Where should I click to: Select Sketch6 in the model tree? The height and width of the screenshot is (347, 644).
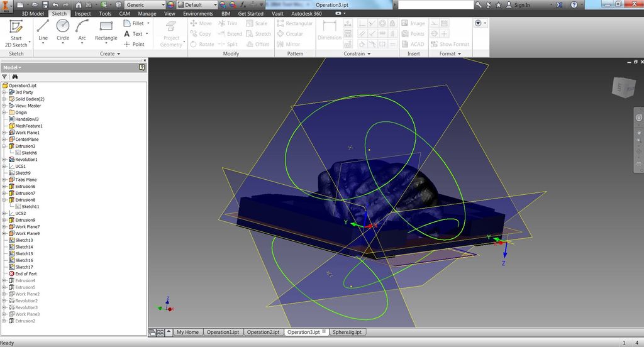coord(26,153)
